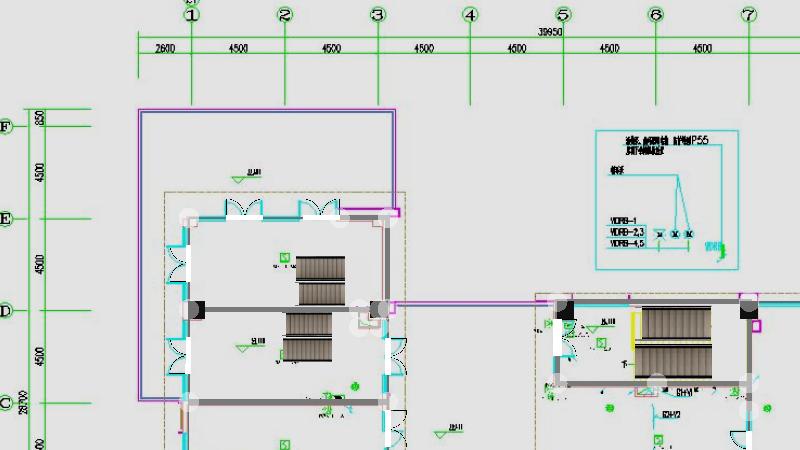Click the VDRB-4,5 legend label
The width and height of the screenshot is (800, 450).
(x=627, y=243)
